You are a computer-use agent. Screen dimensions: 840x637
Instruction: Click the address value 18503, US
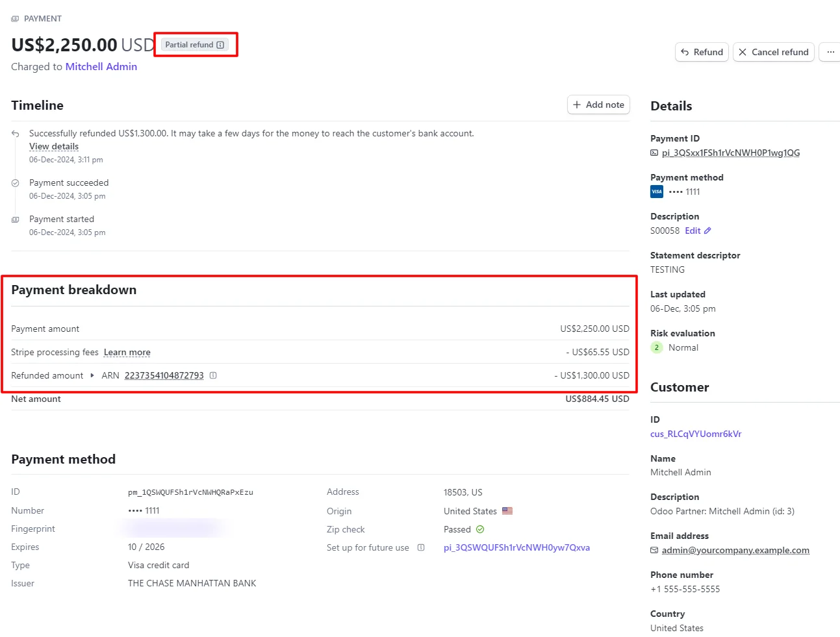click(x=463, y=492)
